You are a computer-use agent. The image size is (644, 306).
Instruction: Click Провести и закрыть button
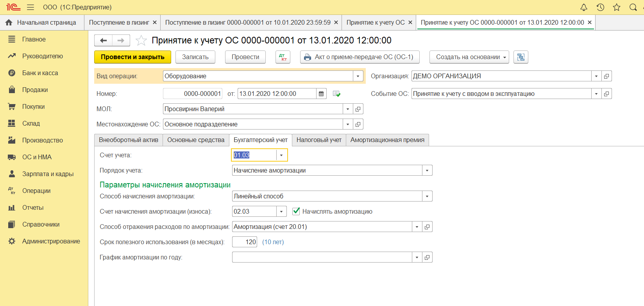pyautogui.click(x=132, y=57)
